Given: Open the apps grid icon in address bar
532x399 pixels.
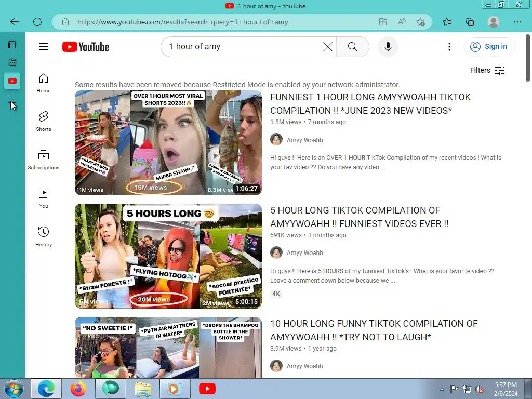Looking at the screenshot, I should tap(383, 22).
